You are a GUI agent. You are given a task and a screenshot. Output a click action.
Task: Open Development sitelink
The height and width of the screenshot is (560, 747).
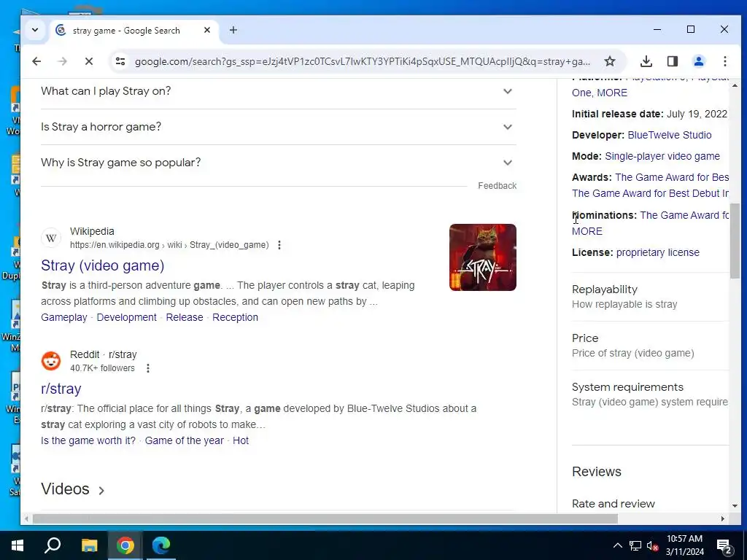(126, 317)
